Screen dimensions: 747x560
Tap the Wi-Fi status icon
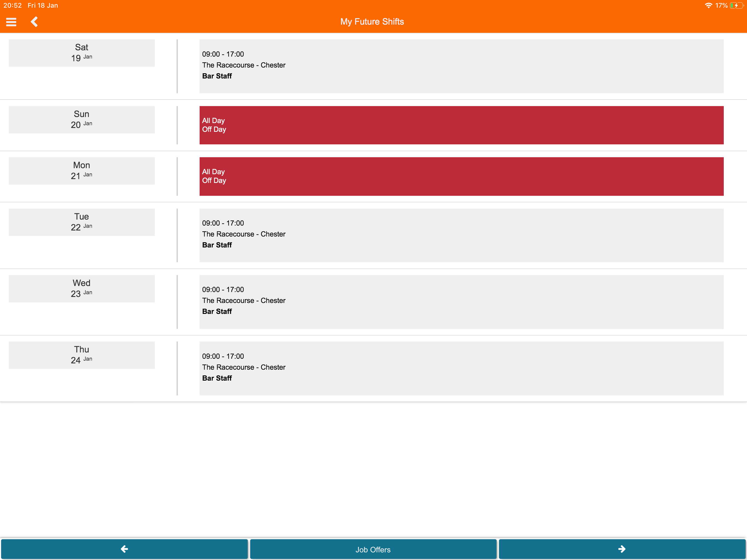[708, 5]
